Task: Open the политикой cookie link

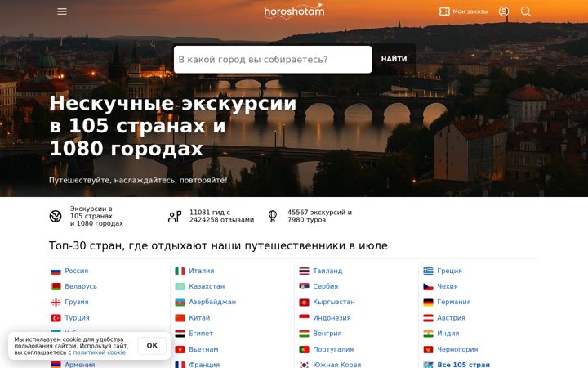Action: pyautogui.click(x=100, y=352)
